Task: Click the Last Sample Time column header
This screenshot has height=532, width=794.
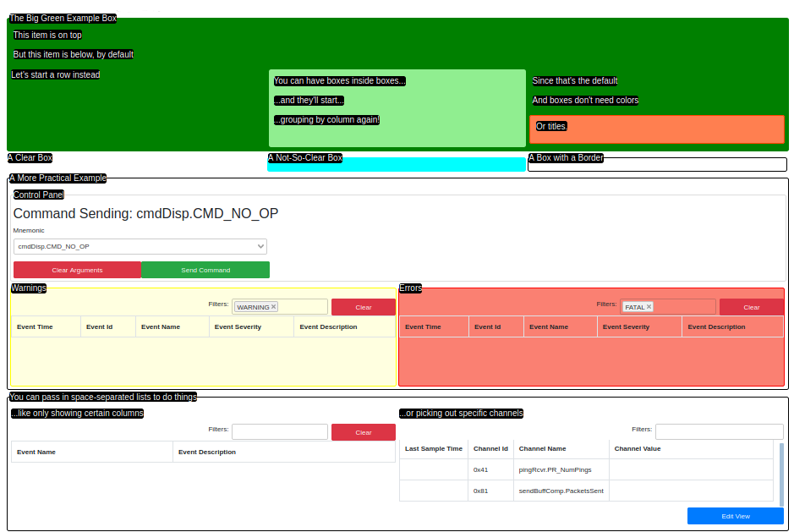Action: click(434, 448)
